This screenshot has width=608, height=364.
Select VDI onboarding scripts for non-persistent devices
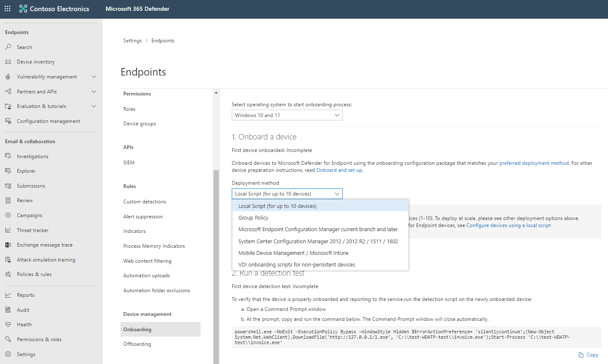point(320,264)
